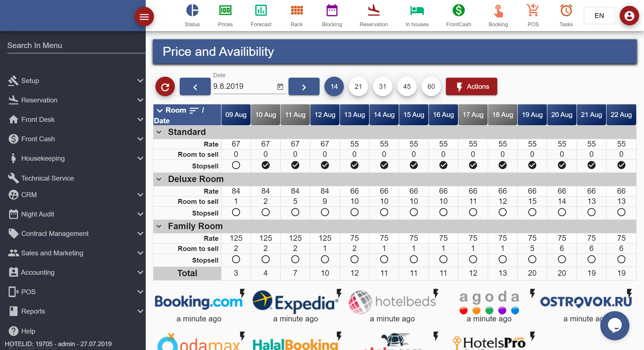The height and width of the screenshot is (350, 644).
Task: Open the FrontCash dollar icon
Action: [x=458, y=10]
